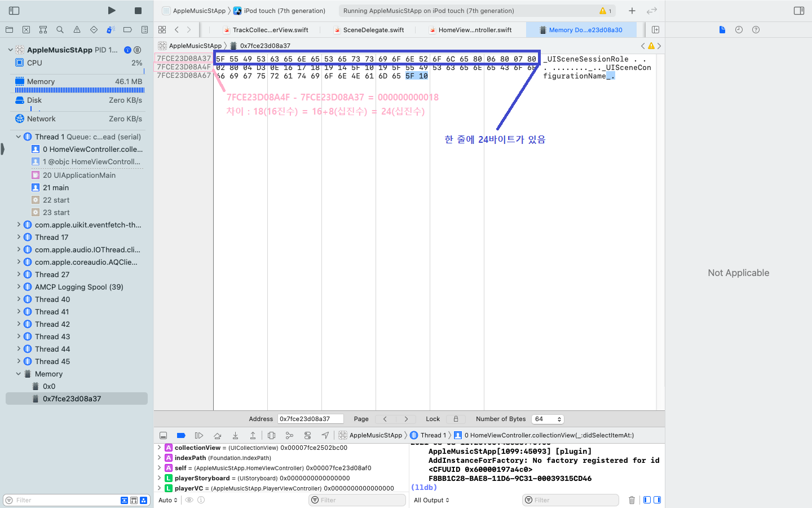This screenshot has height=508, width=812.
Task: Open Debug Memory Graph
Action: click(x=289, y=435)
